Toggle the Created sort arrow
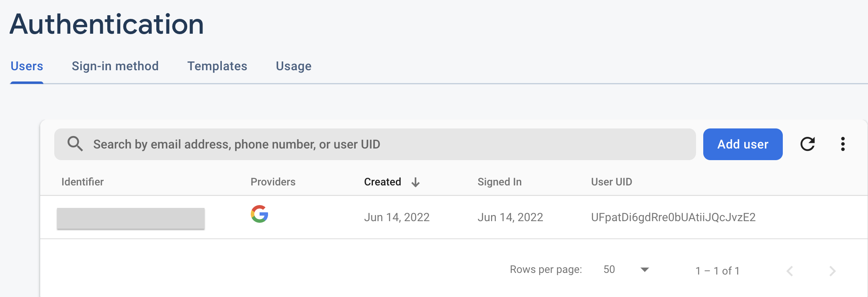 416,182
